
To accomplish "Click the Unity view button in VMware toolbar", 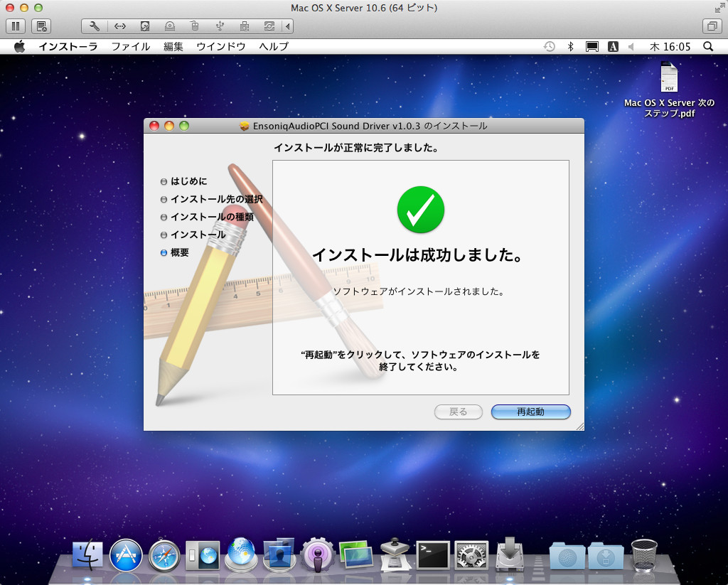I will point(712,26).
